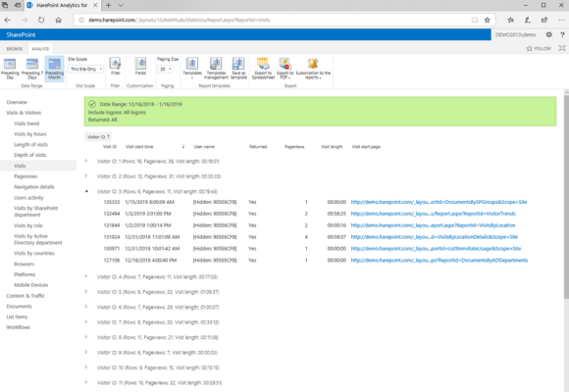The width and height of the screenshot is (569, 392).
Task: Expand Visitor ID: 10 group
Action: 86,367
